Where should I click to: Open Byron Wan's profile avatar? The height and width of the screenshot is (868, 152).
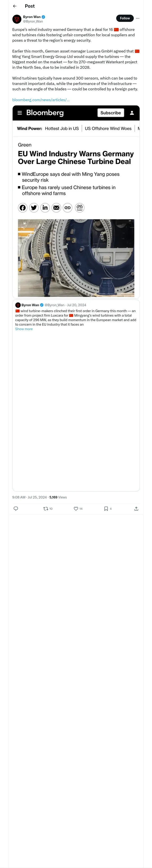pos(17,19)
